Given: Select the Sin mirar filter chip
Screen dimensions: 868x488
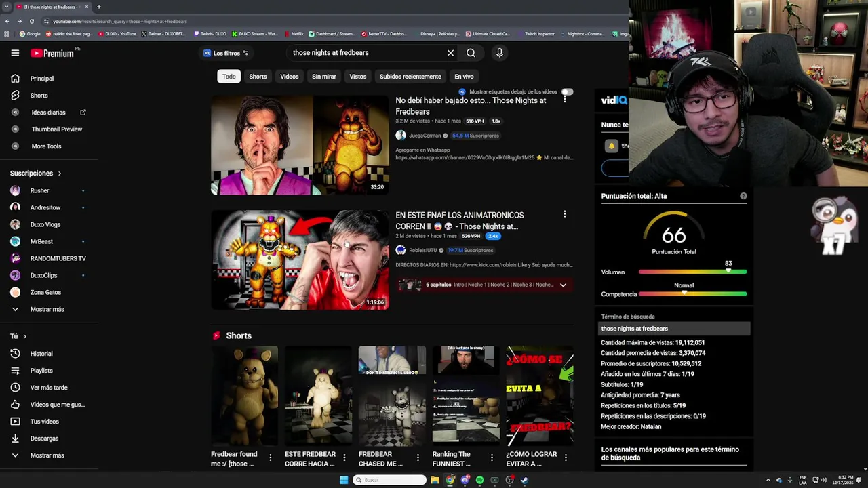Looking at the screenshot, I should point(324,77).
